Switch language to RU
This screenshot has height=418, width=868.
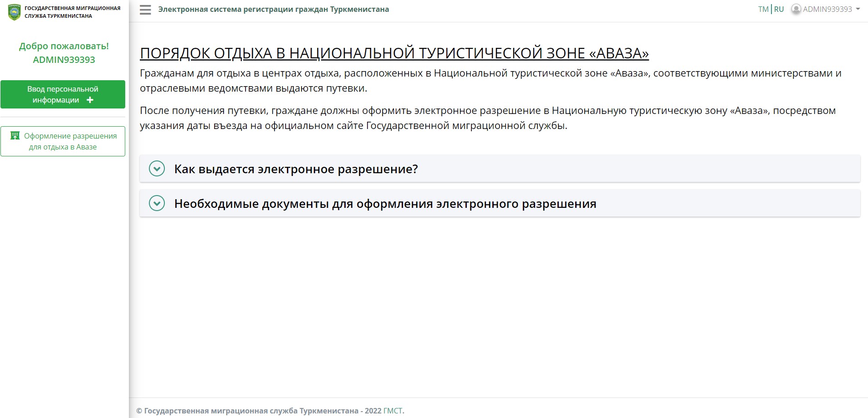click(779, 9)
